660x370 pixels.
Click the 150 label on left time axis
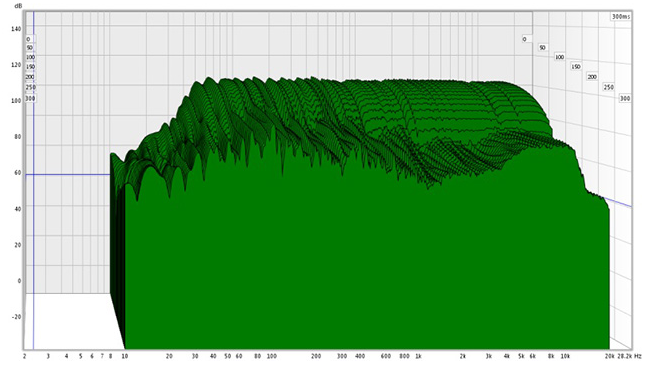pyautogui.click(x=30, y=67)
